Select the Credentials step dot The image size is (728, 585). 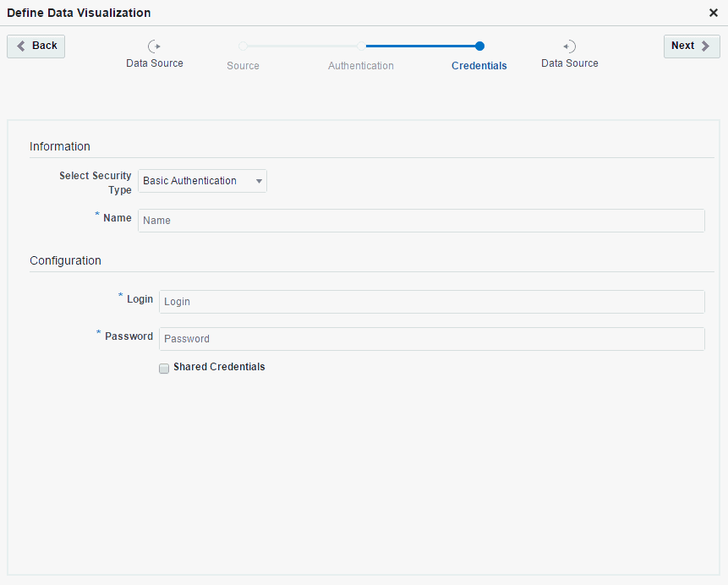tap(479, 46)
